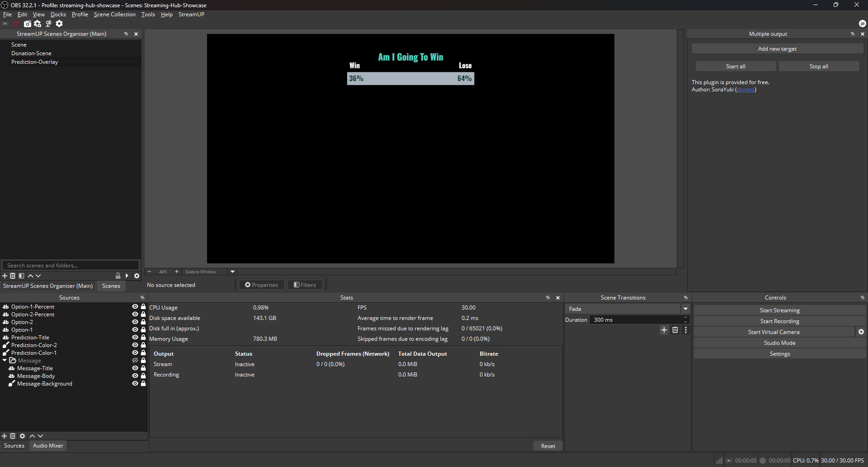
Task: Remove selected source with trash icon
Action: (x=13, y=436)
